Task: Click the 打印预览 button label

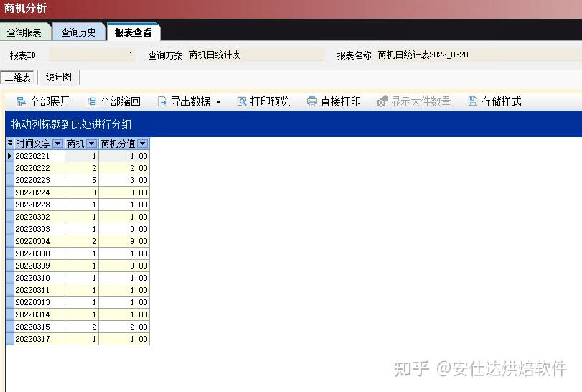Action: point(271,101)
